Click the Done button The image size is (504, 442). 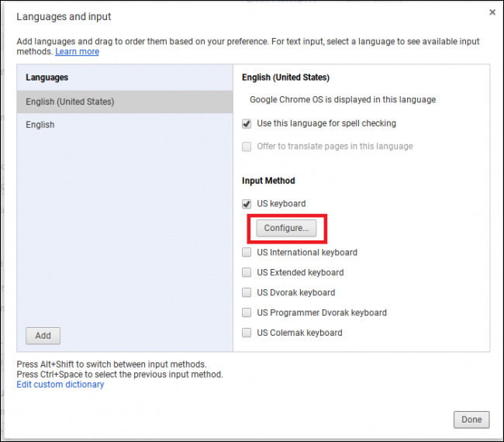(471, 420)
